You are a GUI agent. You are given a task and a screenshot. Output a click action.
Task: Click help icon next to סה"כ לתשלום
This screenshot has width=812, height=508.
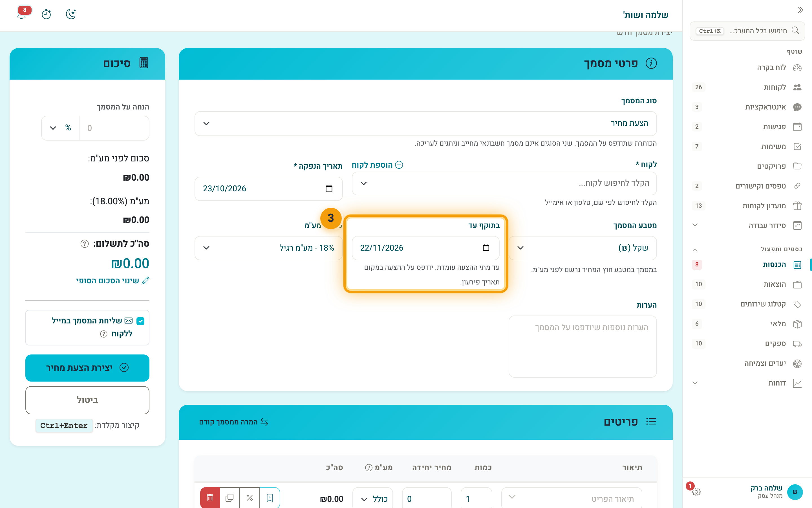pyautogui.click(x=85, y=244)
